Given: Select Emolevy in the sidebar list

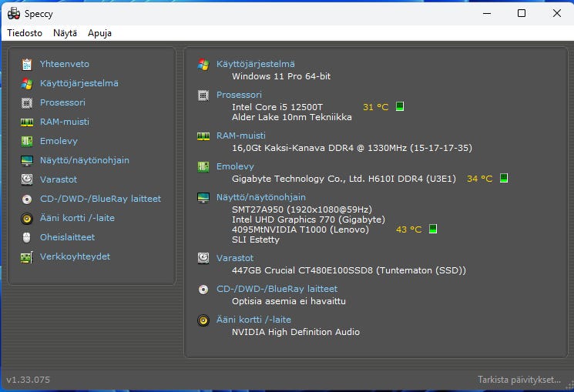Looking at the screenshot, I should coord(59,141).
